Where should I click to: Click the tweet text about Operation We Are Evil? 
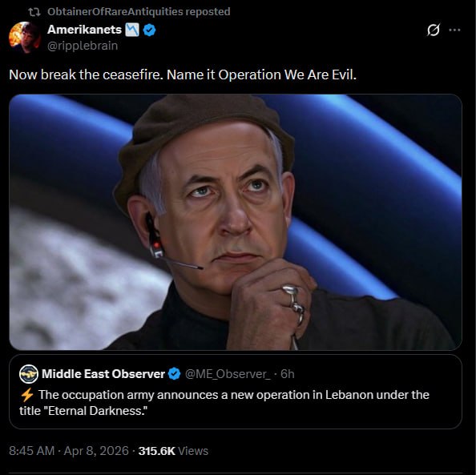click(x=183, y=74)
